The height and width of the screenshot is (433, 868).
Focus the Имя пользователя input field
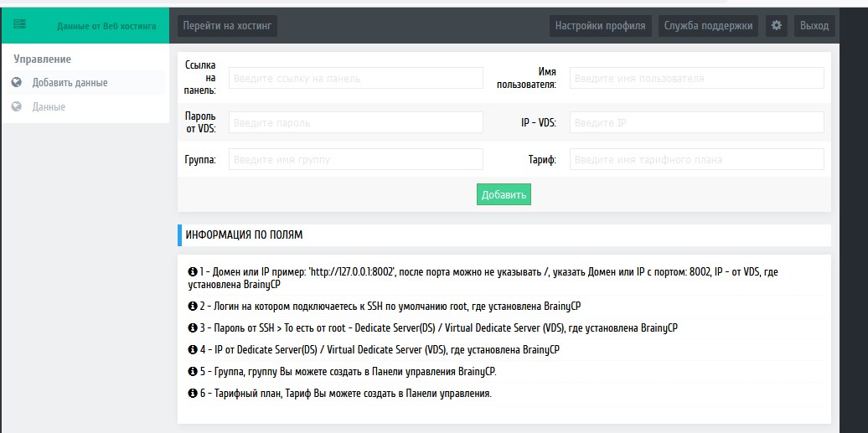pos(696,78)
